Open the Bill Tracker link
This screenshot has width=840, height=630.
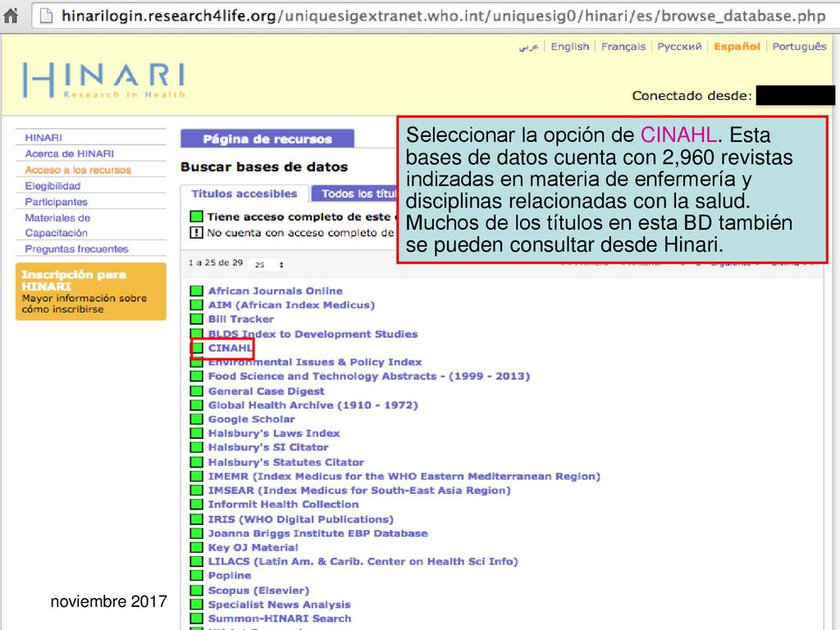pos(241,319)
